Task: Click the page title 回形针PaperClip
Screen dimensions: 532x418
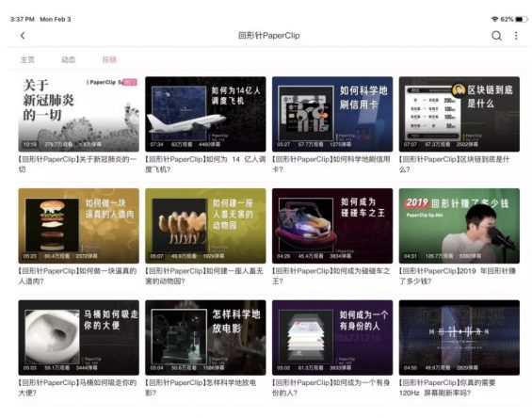Action: (269, 36)
